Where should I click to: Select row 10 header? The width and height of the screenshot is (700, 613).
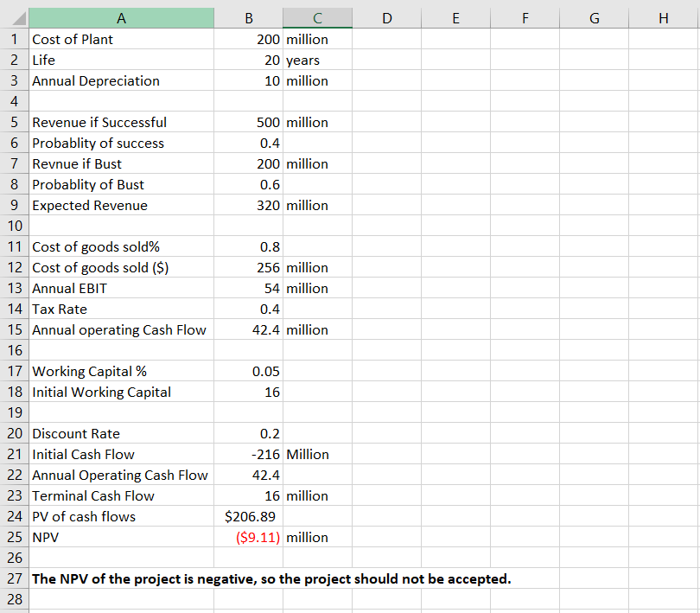point(15,226)
